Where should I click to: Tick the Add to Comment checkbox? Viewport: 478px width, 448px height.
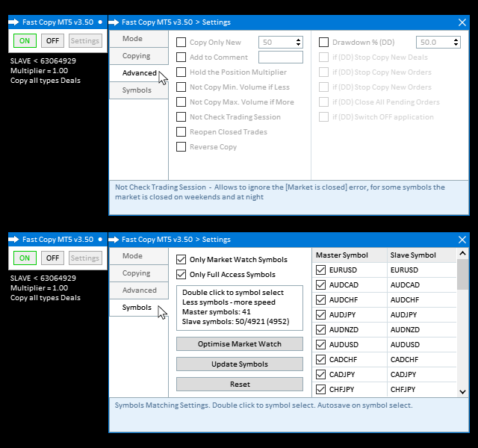[x=181, y=57]
